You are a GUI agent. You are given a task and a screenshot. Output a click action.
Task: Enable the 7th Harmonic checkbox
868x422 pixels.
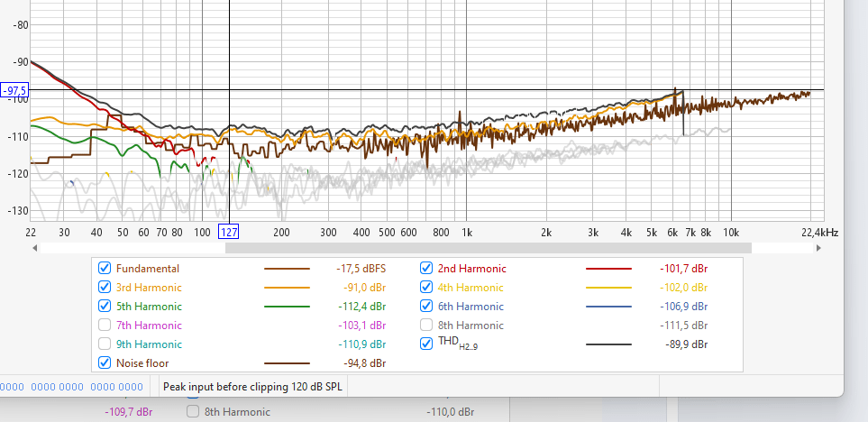click(x=105, y=326)
